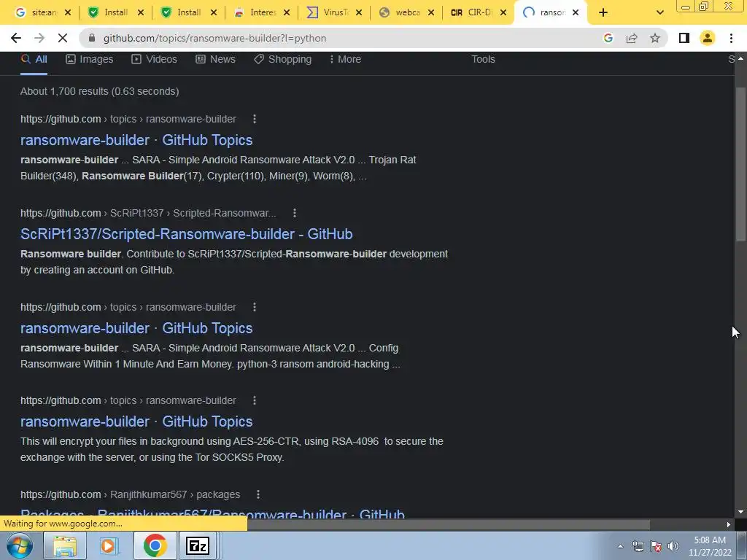Viewport: 747px width, 560px height.
Task: Open search Tools
Action: click(x=483, y=60)
